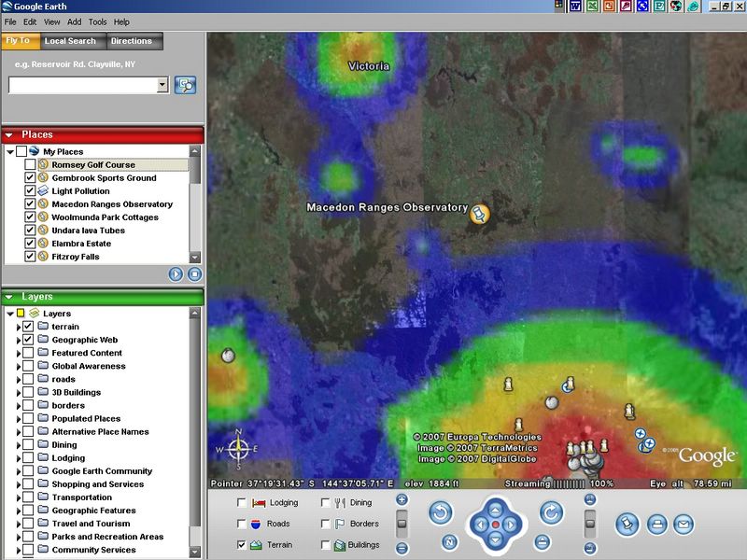
Task: Expand the Populated Places layer folder
Action: click(x=19, y=419)
